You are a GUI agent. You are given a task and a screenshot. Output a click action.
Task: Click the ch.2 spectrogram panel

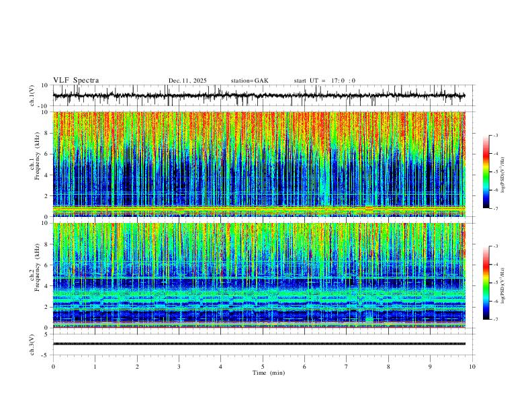coord(259,275)
